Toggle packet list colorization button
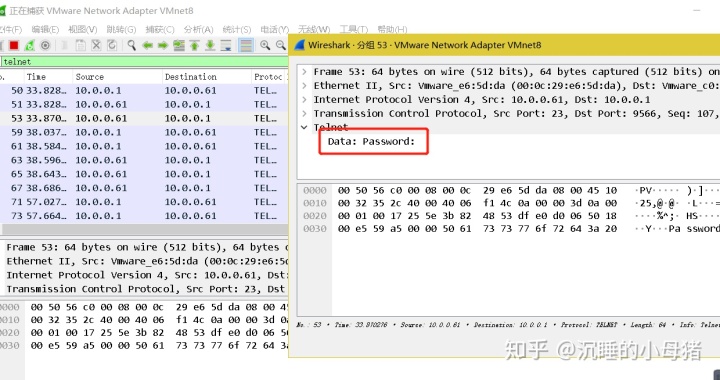The height and width of the screenshot is (380, 720). click(246, 45)
